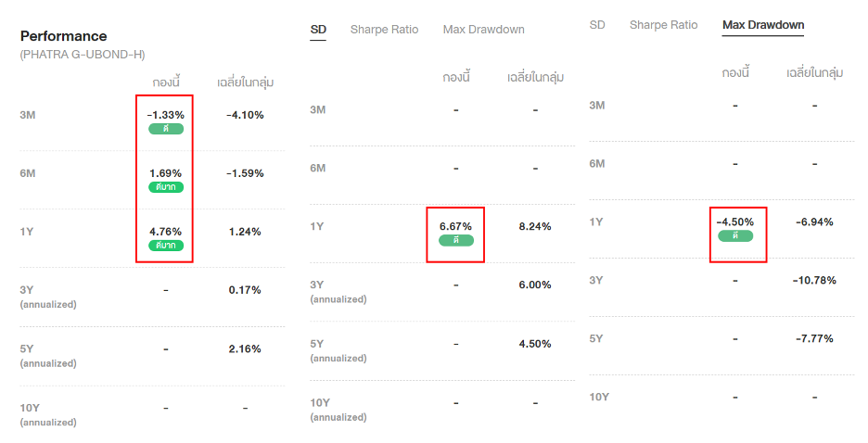Click the -6.94% group drawdown value
Screen dimensions: 868x443
(814, 221)
